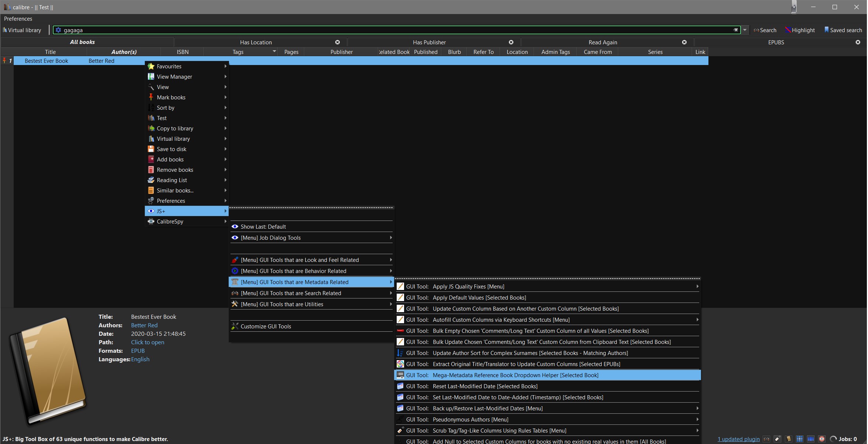This screenshot has height=444, width=868.
Task: Open the Read Again tab
Action: (x=602, y=42)
